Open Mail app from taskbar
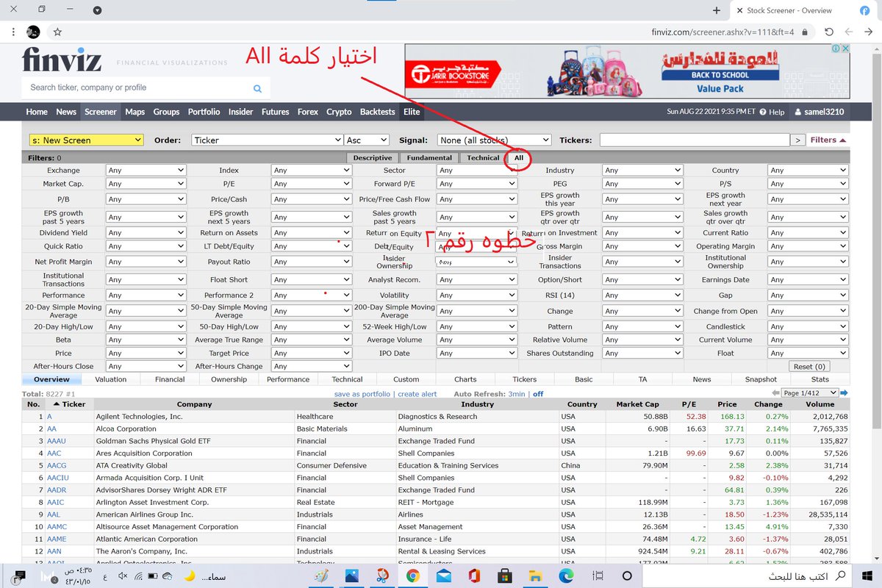Viewport: 882px width, 588px height. click(x=444, y=576)
